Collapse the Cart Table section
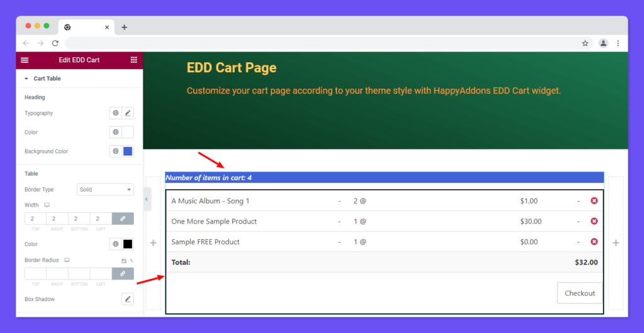Image resolution: width=644 pixels, height=333 pixels. click(x=43, y=79)
